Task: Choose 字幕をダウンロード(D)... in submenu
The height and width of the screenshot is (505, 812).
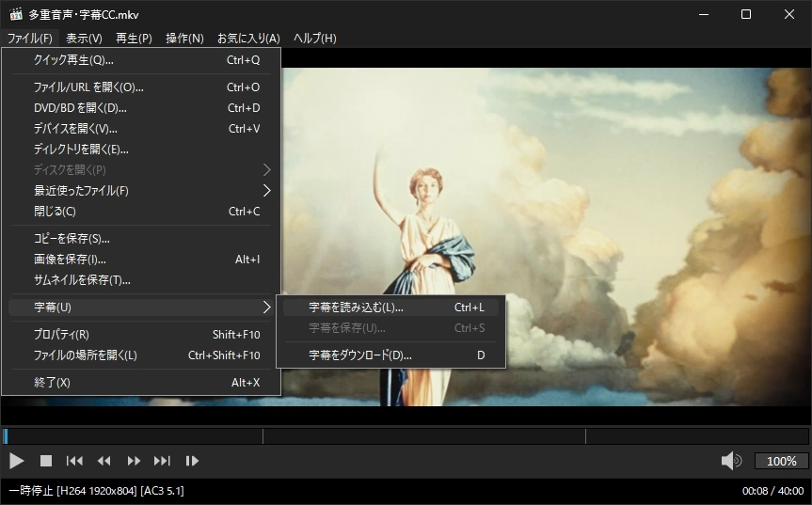Action: pos(391,355)
